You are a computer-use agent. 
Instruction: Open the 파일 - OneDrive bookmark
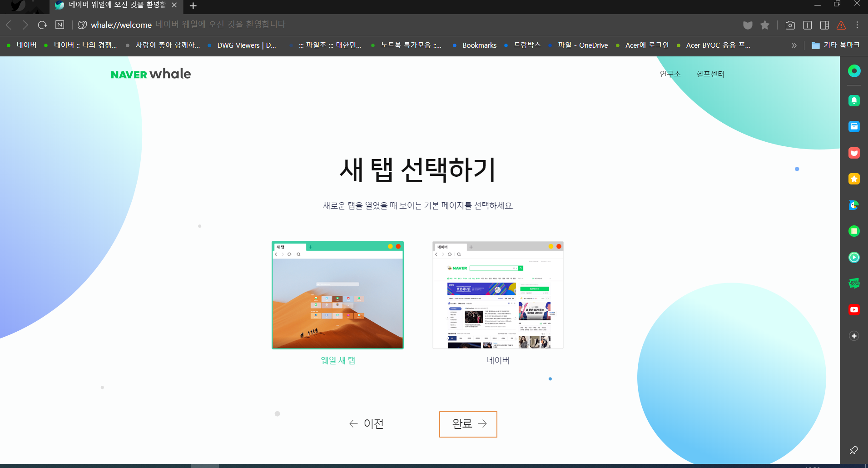pos(578,45)
